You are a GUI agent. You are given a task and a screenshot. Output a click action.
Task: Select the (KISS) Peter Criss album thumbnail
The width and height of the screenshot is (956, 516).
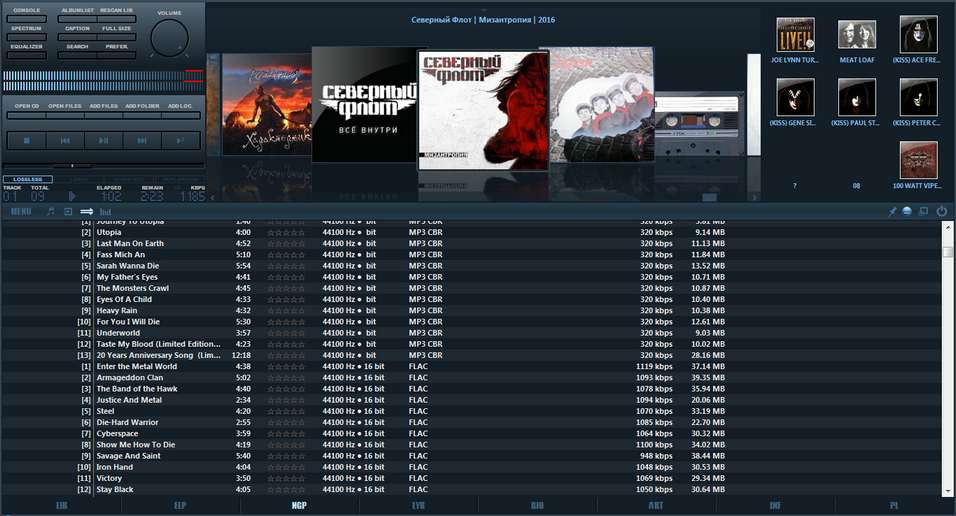(918, 98)
